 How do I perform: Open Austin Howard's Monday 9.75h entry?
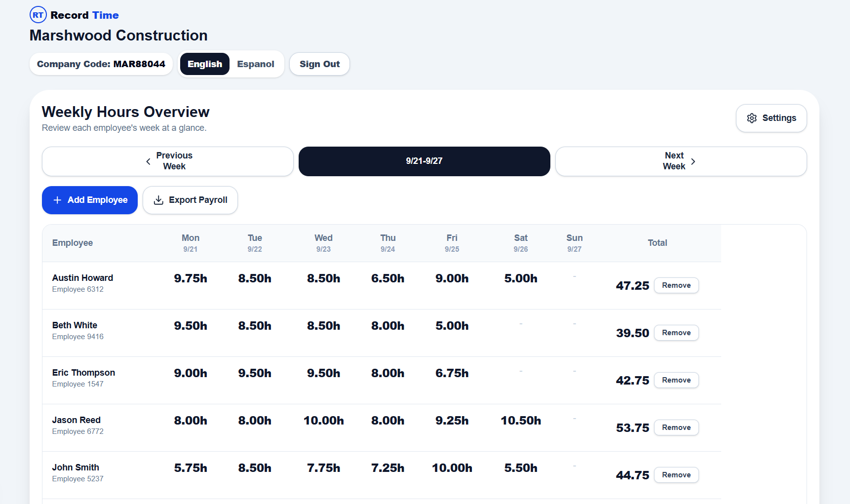191,278
